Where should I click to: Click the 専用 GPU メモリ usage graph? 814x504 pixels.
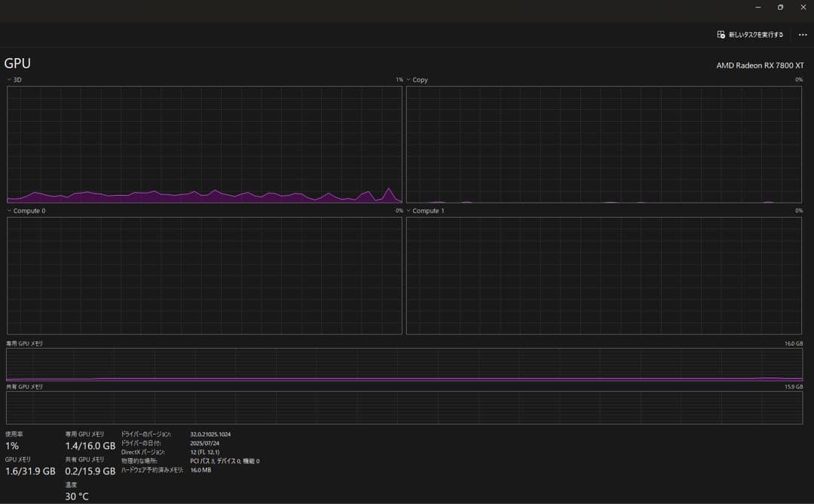click(404, 365)
